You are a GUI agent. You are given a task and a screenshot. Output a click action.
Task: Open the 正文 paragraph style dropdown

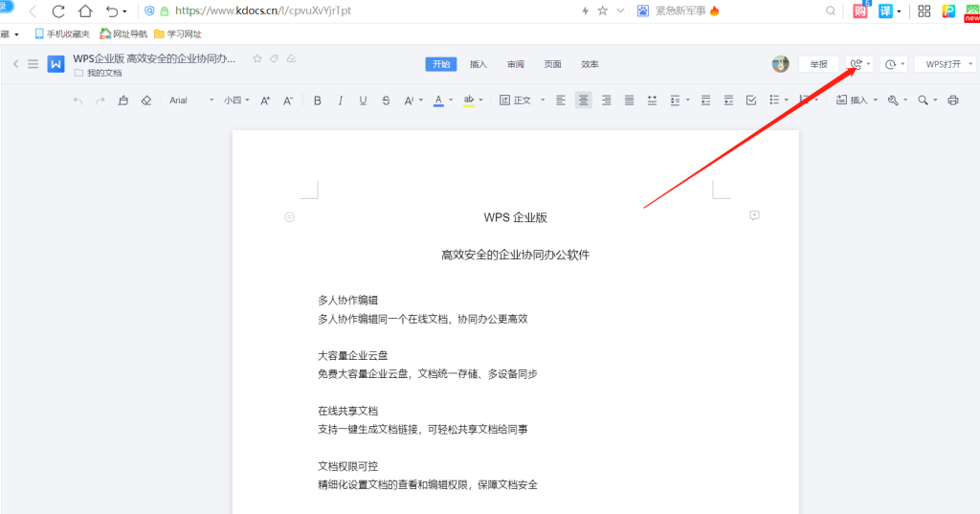click(523, 101)
